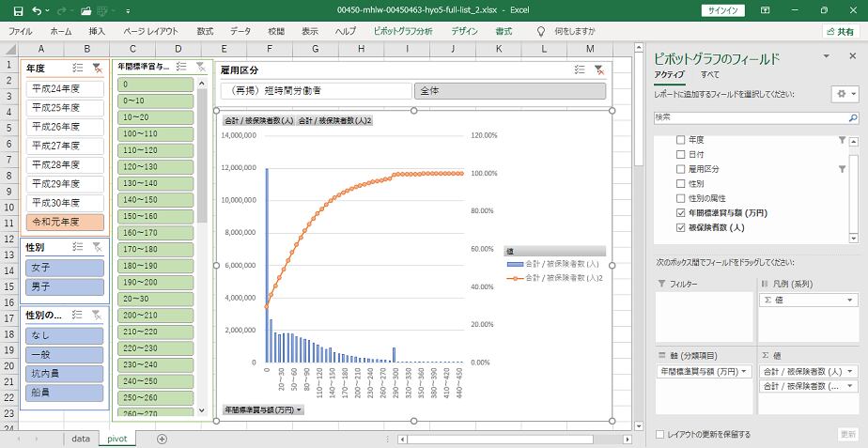Open the field list tools gear menu
Image resolution: width=868 pixels, height=448 pixels.
pos(843,95)
